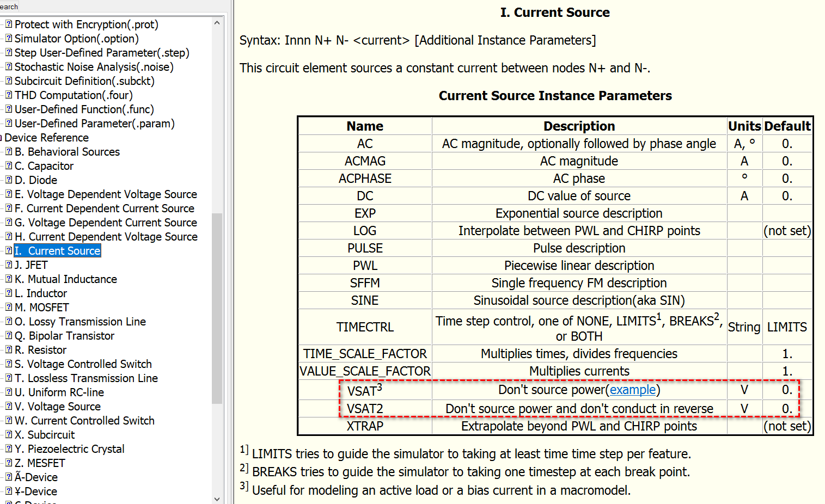The image size is (825, 504).
Task: Open 'V. Voltage Source' topic
Action: point(58,407)
